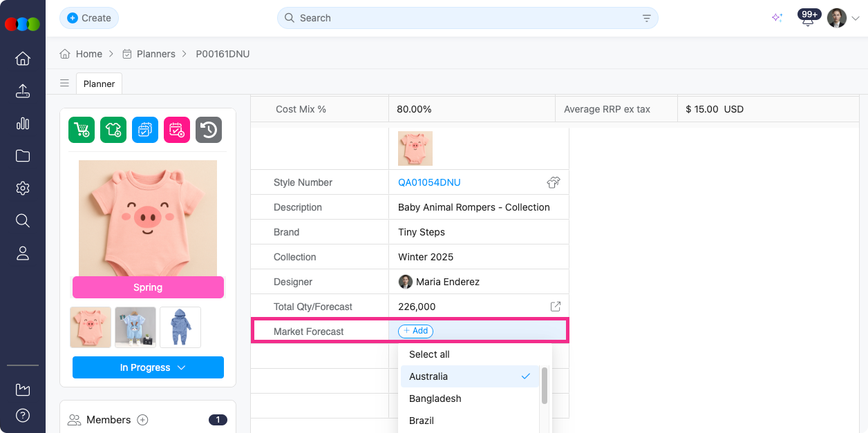Expand the In Progress status dropdown
Image resolution: width=868 pixels, height=433 pixels.
[148, 367]
